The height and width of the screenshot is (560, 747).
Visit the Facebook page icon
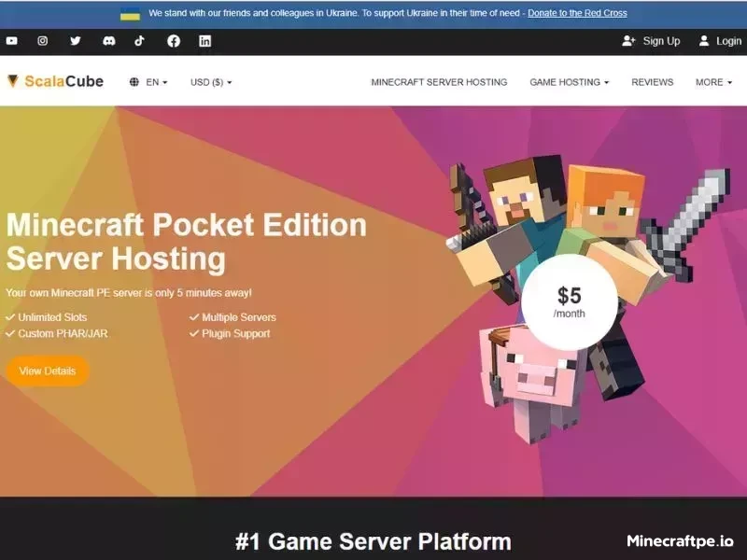[173, 41]
